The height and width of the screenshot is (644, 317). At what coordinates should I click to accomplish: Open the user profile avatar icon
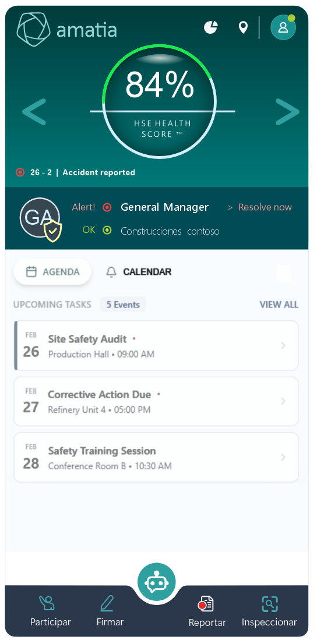[x=283, y=27]
